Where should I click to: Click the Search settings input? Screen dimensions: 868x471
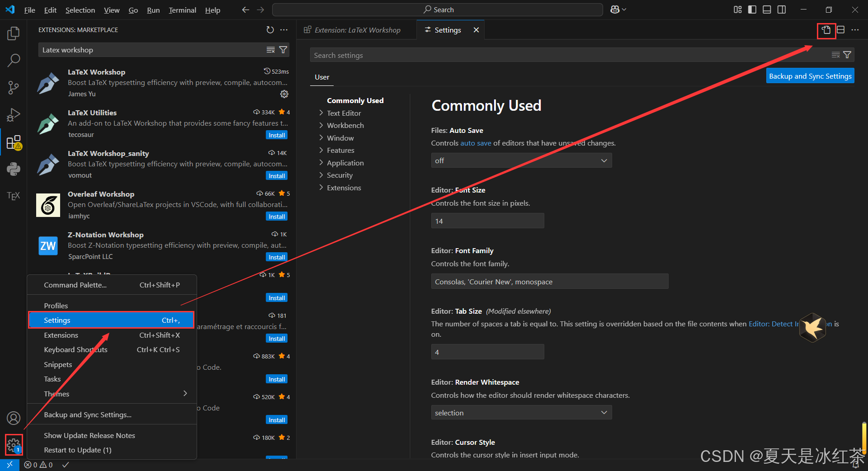[570, 55]
